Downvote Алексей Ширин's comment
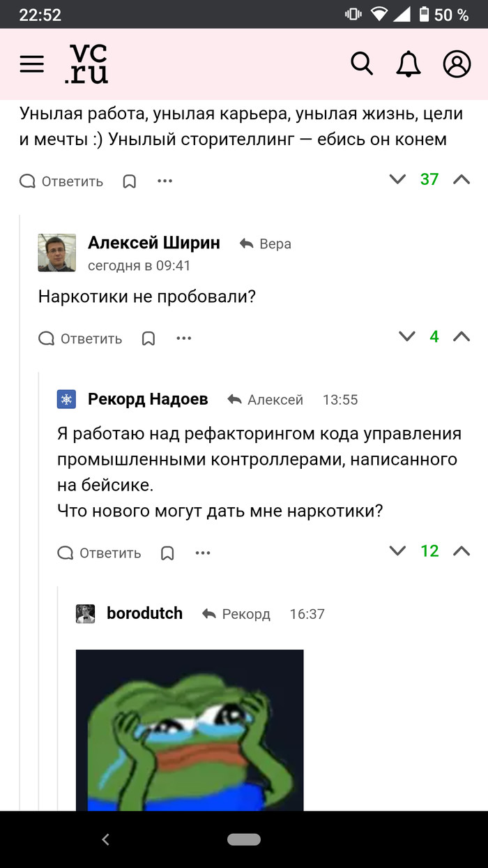The width and height of the screenshot is (488, 868). click(x=406, y=336)
